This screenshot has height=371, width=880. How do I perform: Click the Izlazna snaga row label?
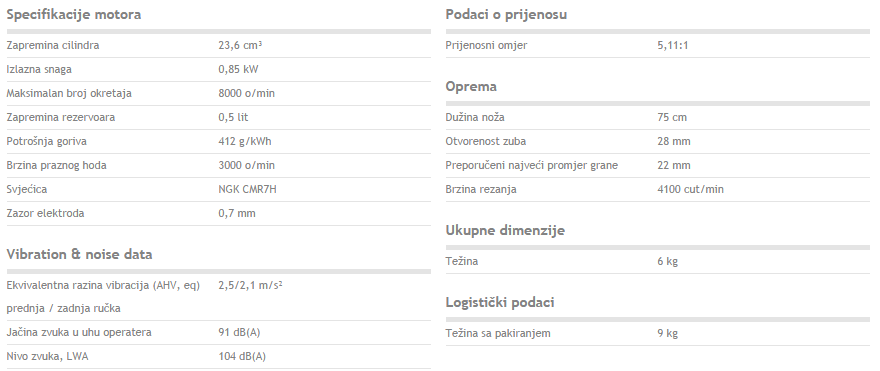[x=39, y=70]
